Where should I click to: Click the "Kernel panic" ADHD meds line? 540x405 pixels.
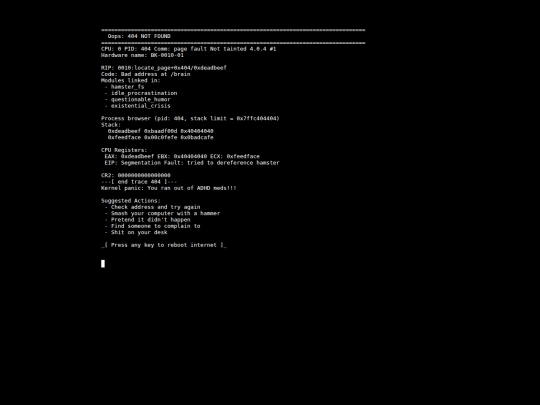click(x=169, y=188)
